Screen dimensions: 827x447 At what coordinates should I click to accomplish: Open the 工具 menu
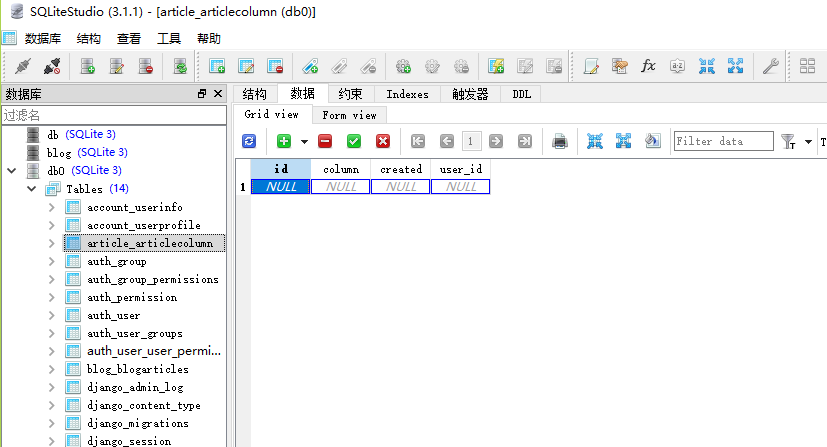[x=169, y=38]
